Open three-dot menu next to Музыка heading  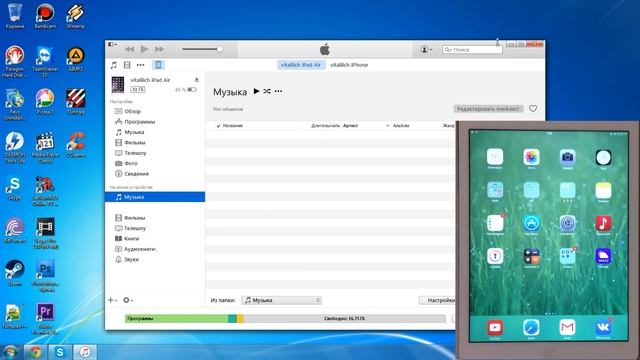click(x=278, y=91)
